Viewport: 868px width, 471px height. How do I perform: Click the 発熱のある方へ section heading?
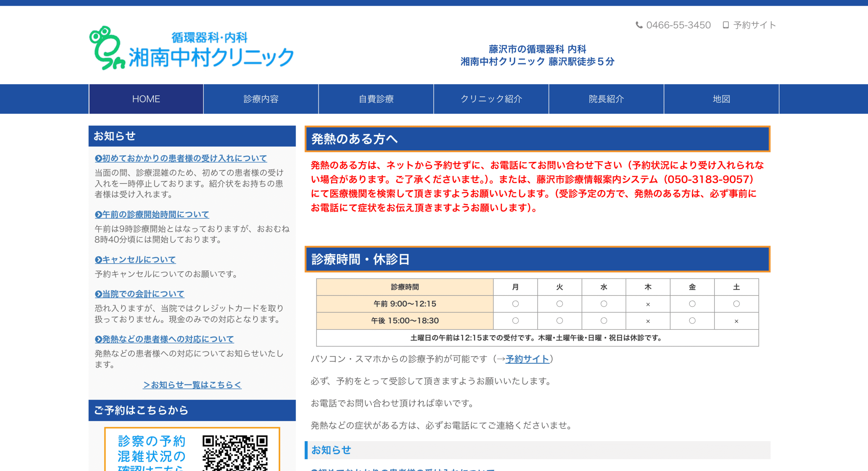(x=537, y=139)
